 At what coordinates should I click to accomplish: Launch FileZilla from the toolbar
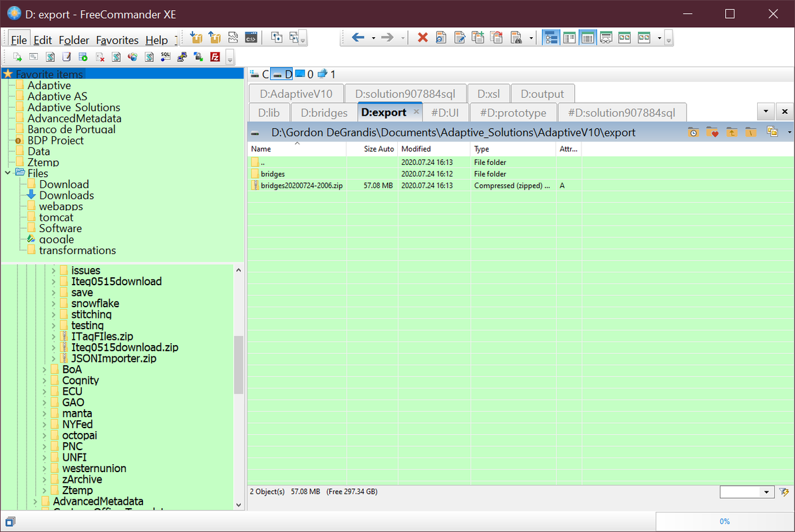pos(215,57)
